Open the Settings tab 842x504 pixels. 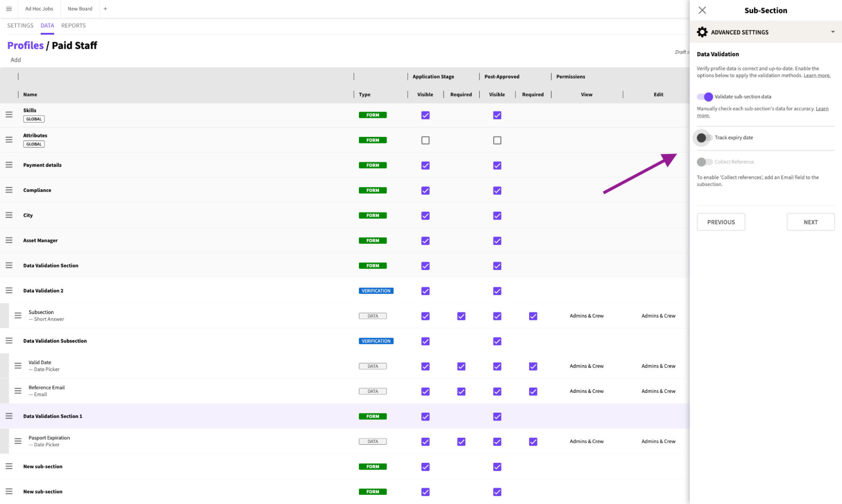coord(20,26)
